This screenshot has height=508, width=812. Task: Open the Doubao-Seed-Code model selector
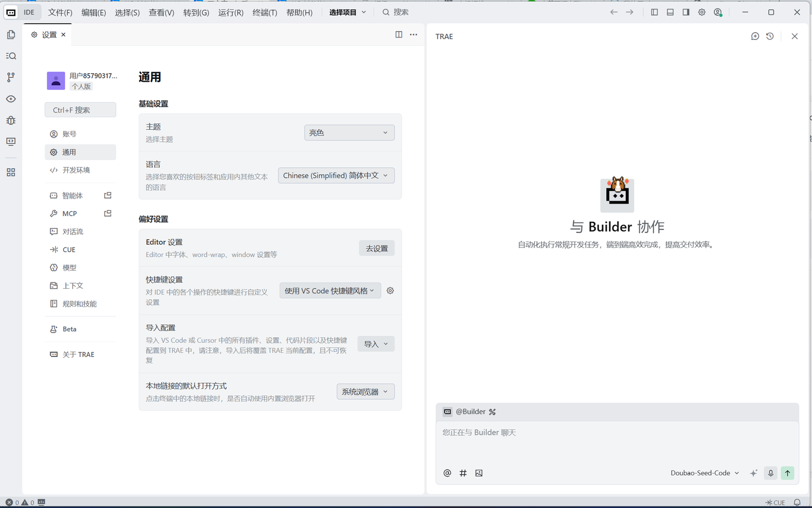tap(705, 473)
